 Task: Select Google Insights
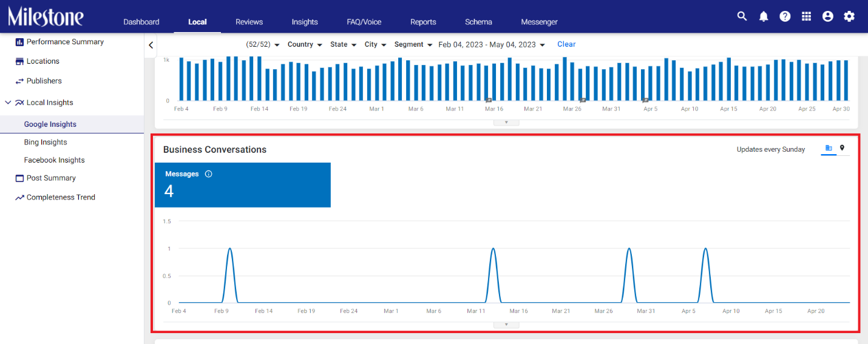click(x=50, y=124)
